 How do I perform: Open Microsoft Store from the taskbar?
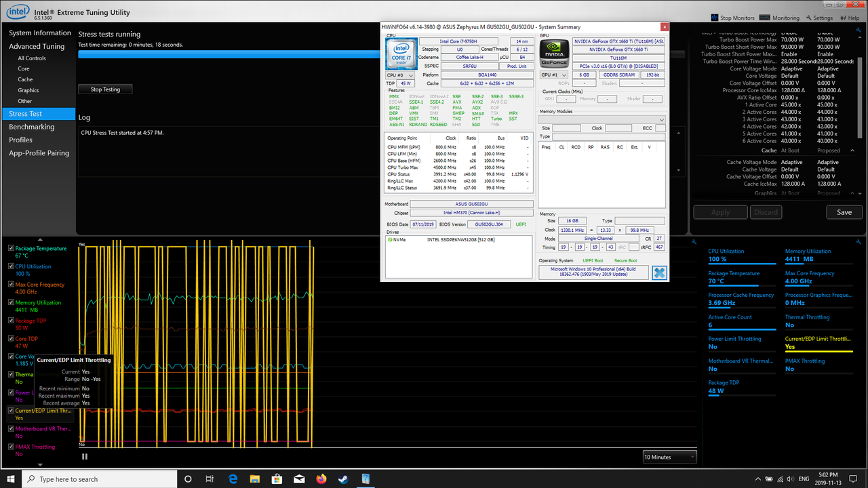click(277, 479)
